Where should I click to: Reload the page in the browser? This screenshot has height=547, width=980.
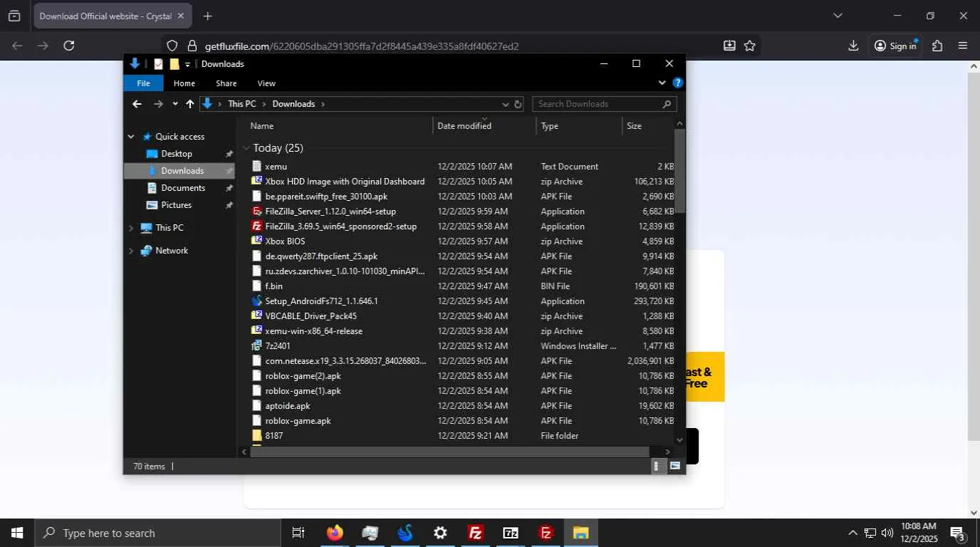(x=69, y=46)
